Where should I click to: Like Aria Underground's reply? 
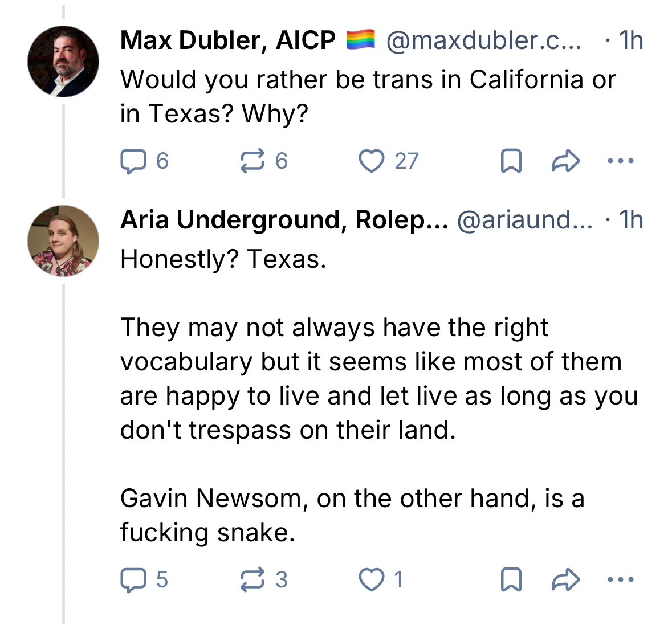point(372,580)
